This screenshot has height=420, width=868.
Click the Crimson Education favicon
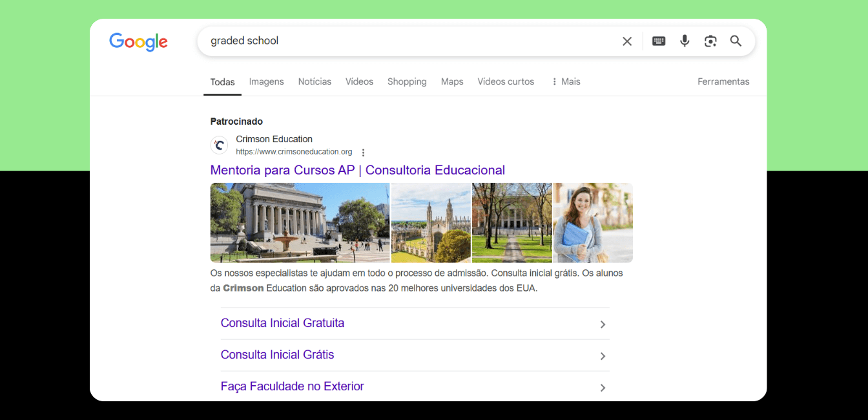(x=220, y=145)
